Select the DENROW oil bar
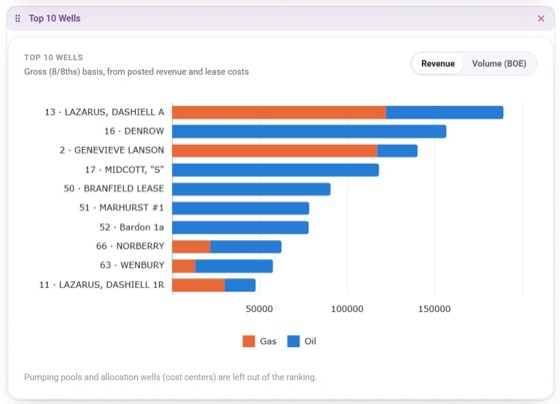 coord(309,131)
